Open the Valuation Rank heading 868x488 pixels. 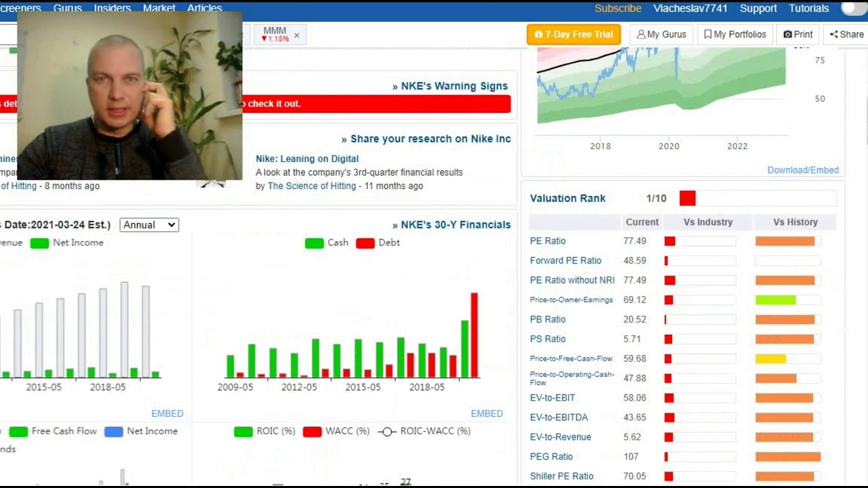(x=568, y=199)
